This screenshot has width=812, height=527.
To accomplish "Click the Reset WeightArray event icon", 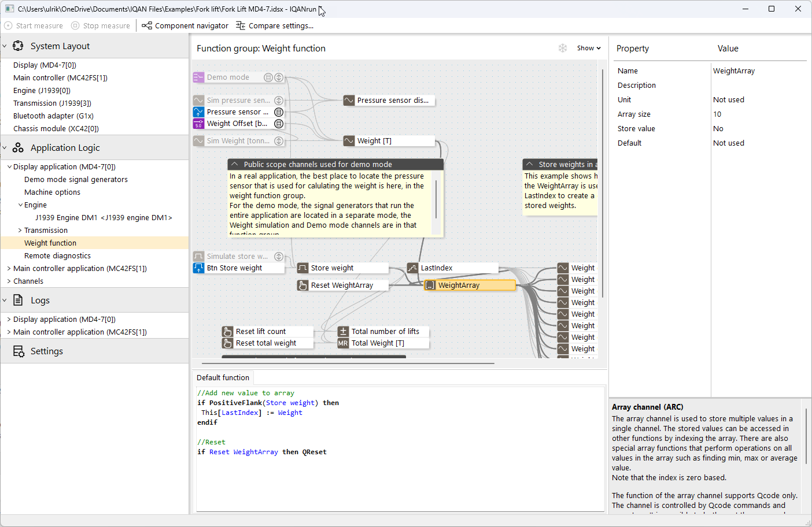I will [302, 285].
